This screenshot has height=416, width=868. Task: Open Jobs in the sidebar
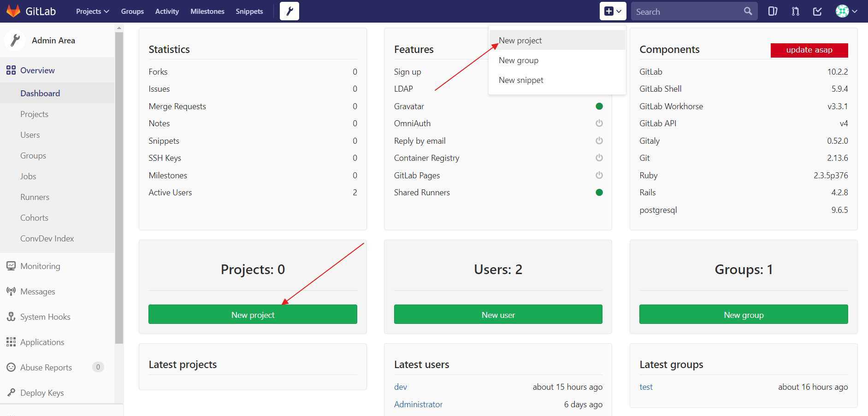click(x=57, y=176)
